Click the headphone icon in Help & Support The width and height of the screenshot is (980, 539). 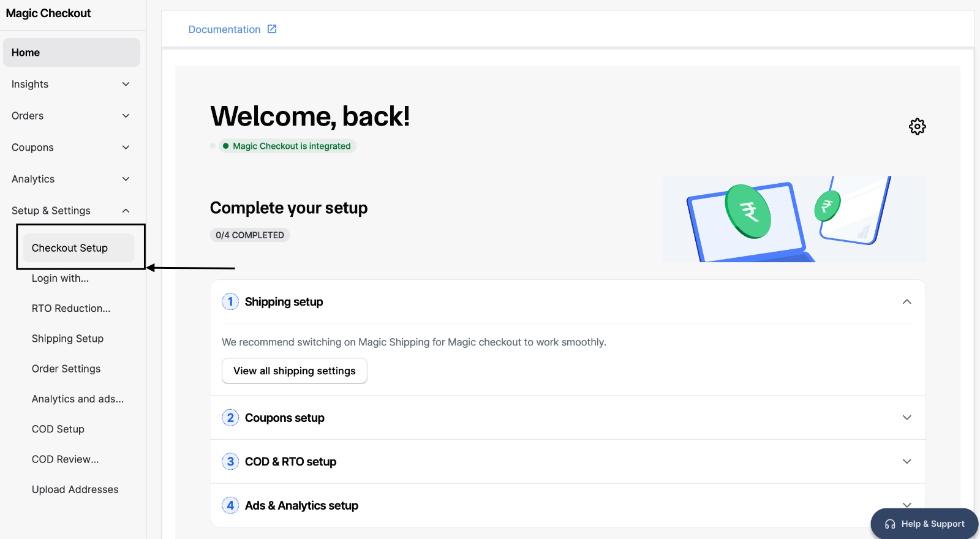point(890,524)
